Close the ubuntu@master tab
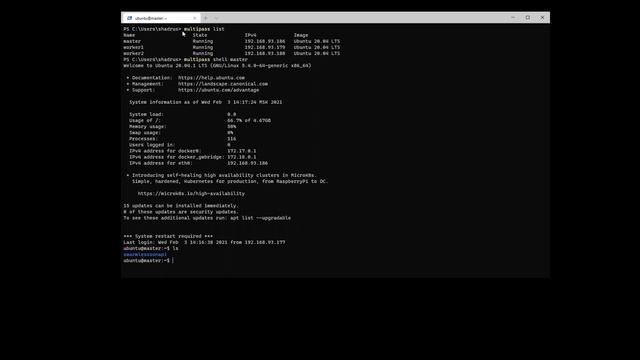 pos(195,18)
